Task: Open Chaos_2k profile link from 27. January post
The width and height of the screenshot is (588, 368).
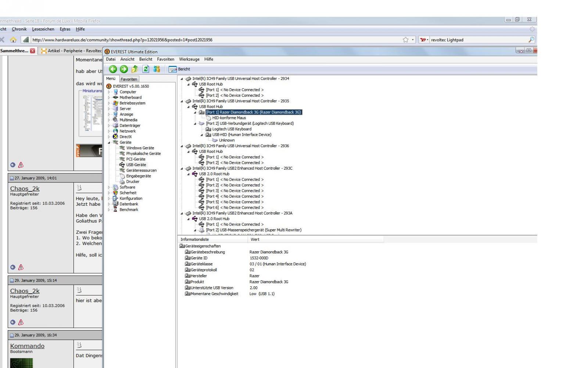Action: 25,188
